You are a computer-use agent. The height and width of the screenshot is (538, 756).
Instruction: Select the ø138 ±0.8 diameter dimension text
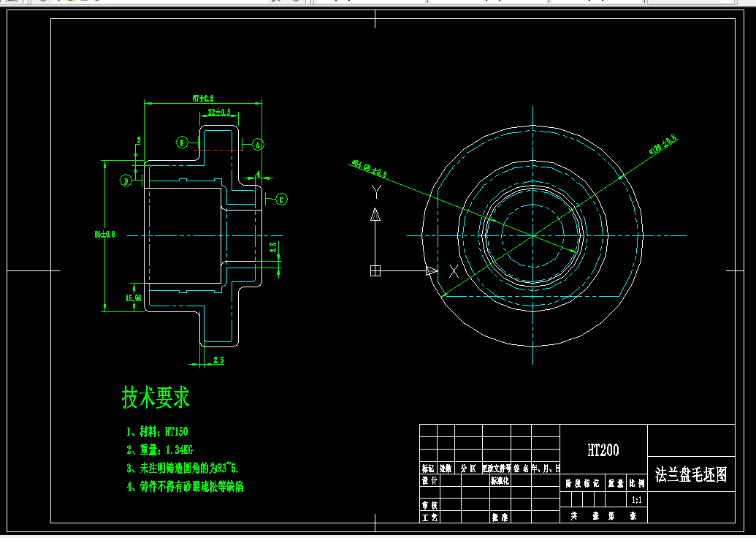663,144
